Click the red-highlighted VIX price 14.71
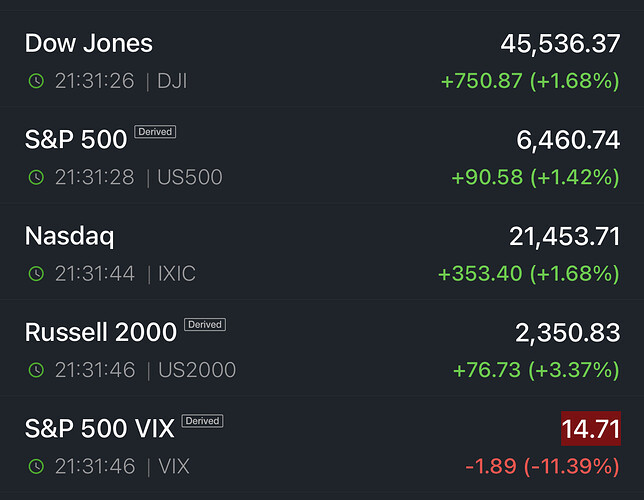This screenshot has width=644, height=500. (591, 430)
